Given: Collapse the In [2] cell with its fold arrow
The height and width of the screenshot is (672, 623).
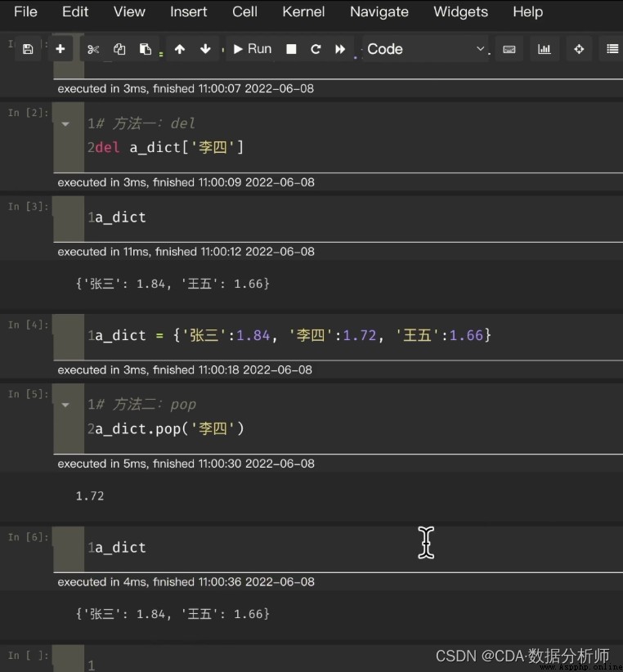Looking at the screenshot, I should point(65,124).
